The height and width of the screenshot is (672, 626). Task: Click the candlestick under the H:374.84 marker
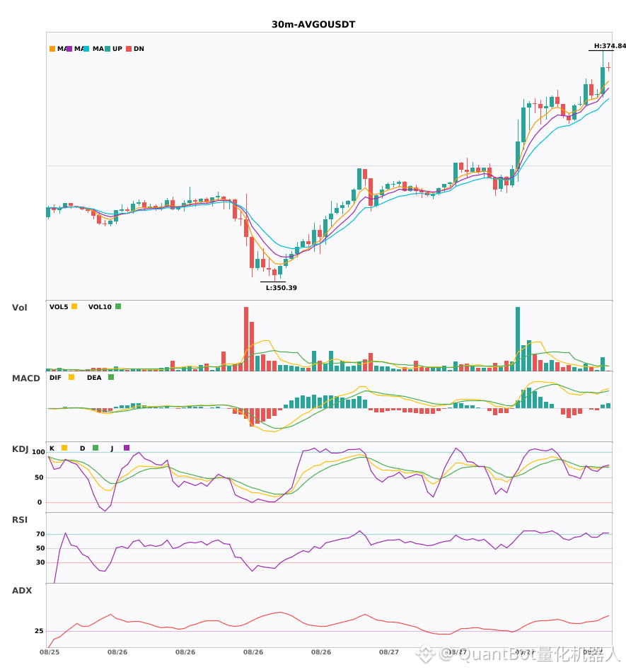[603, 75]
